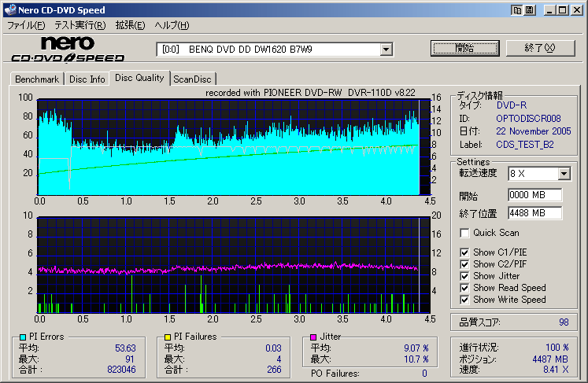Click the position value 4487 MB
Image resolution: width=588 pixels, height=383 pixels.
point(550,359)
